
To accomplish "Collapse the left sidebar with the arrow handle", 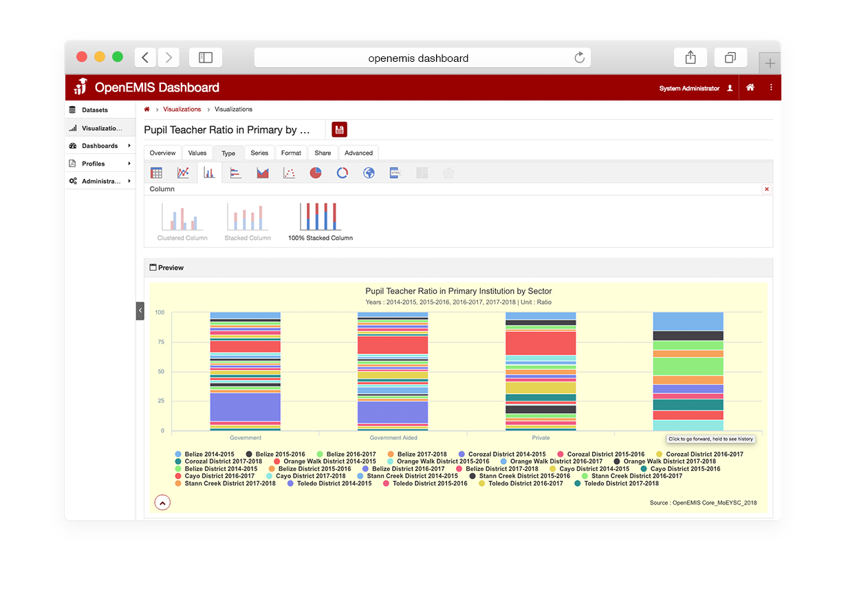I will coord(140,311).
